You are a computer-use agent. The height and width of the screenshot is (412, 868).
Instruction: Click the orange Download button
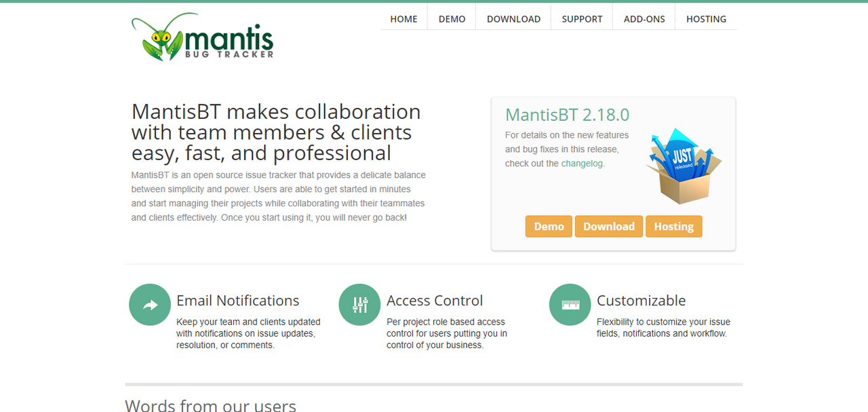[x=609, y=227]
